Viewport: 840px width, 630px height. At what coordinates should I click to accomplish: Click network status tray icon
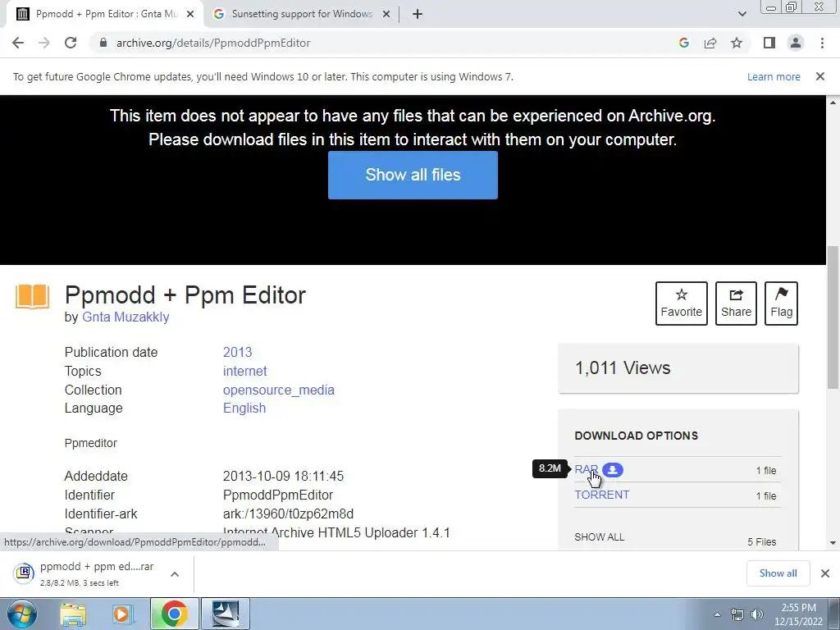pyautogui.click(x=737, y=614)
